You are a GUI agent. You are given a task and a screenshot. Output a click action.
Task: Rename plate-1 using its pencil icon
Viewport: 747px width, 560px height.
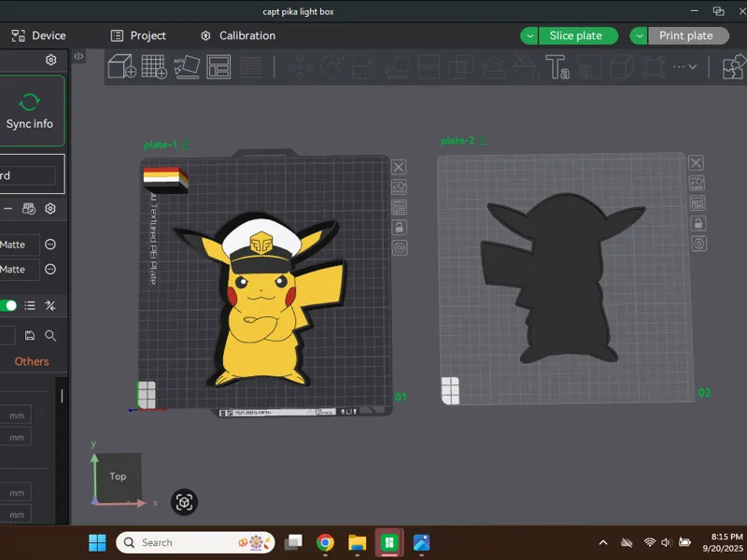(186, 145)
